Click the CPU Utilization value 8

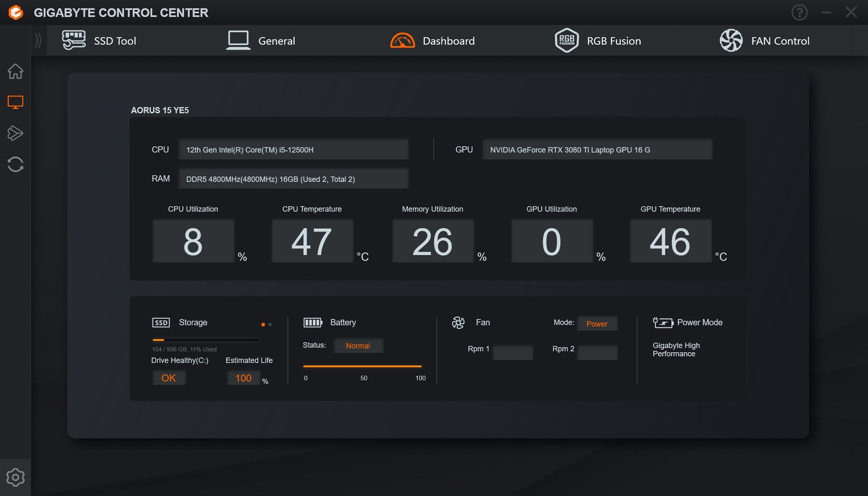(x=193, y=241)
